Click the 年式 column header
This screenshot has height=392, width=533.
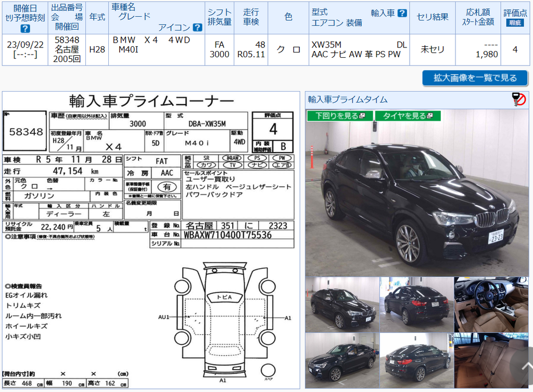click(x=97, y=17)
